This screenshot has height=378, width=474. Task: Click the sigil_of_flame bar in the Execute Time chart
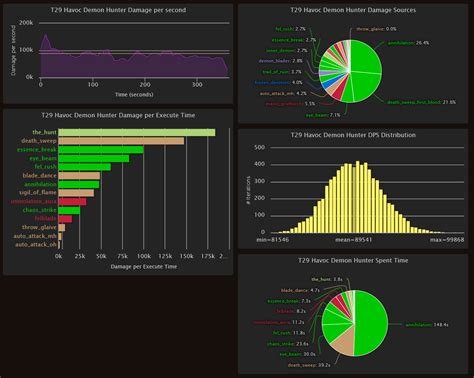(x=76, y=193)
